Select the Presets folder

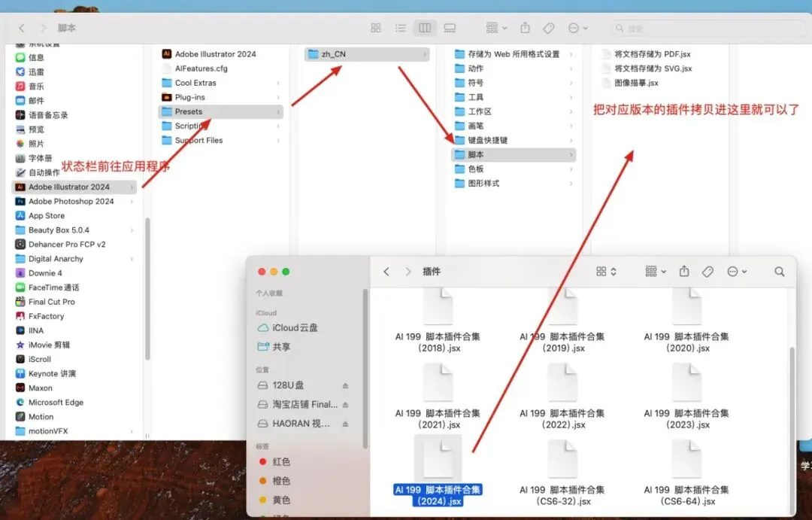pyautogui.click(x=220, y=111)
